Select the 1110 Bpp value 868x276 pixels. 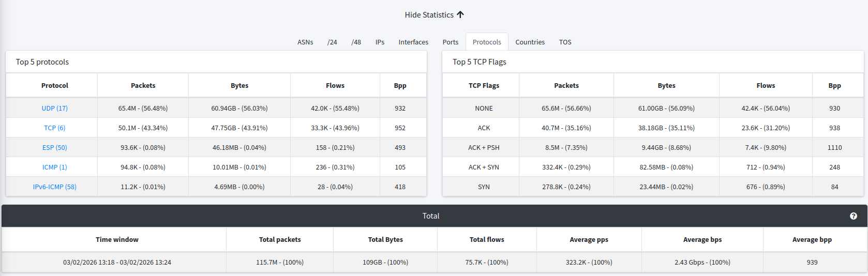[835, 148]
